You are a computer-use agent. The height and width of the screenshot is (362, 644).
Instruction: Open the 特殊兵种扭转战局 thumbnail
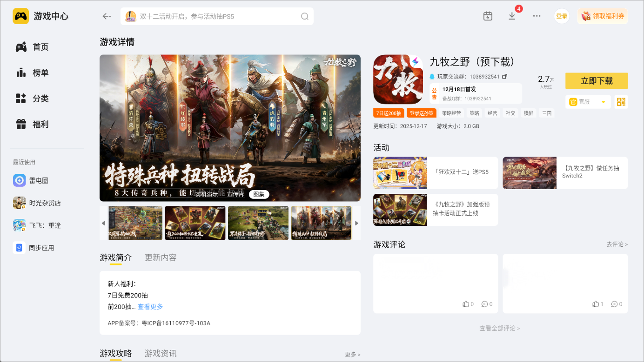click(322, 223)
